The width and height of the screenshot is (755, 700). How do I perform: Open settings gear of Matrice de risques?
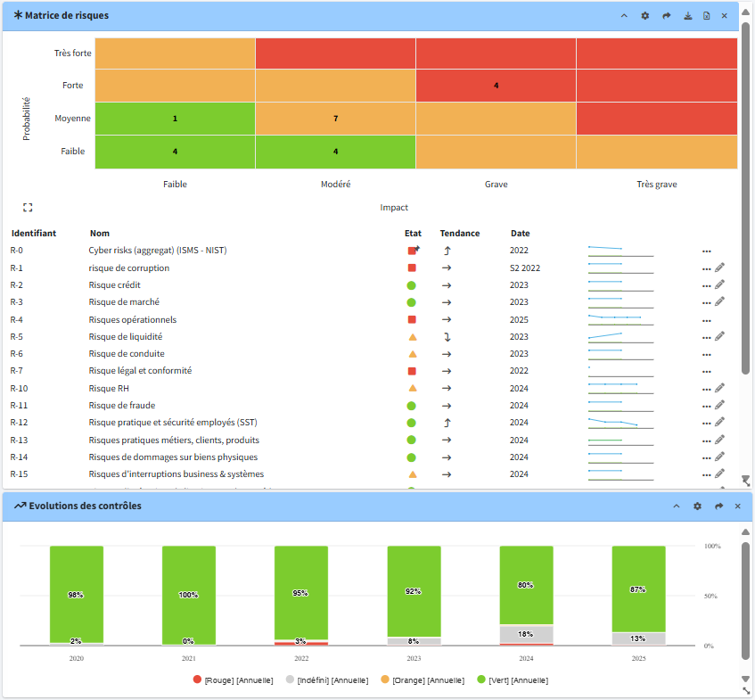(645, 16)
